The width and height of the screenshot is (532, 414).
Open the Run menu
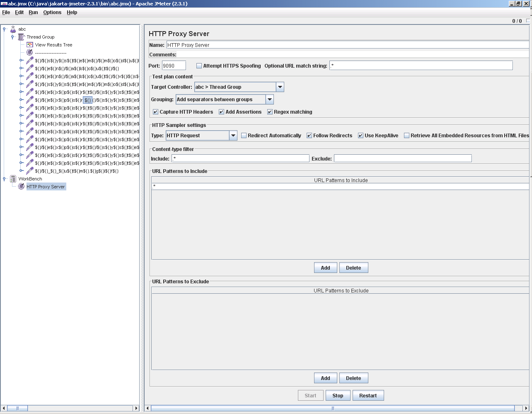[x=33, y=12]
